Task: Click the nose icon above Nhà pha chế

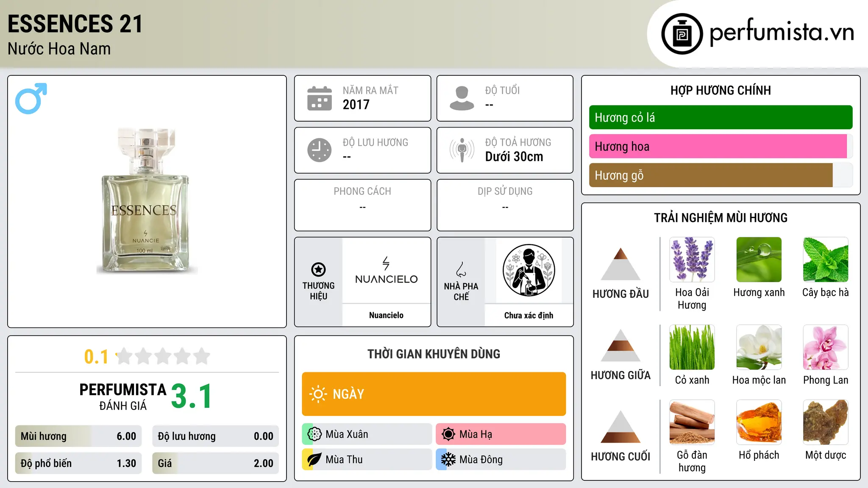Action: [x=461, y=269]
